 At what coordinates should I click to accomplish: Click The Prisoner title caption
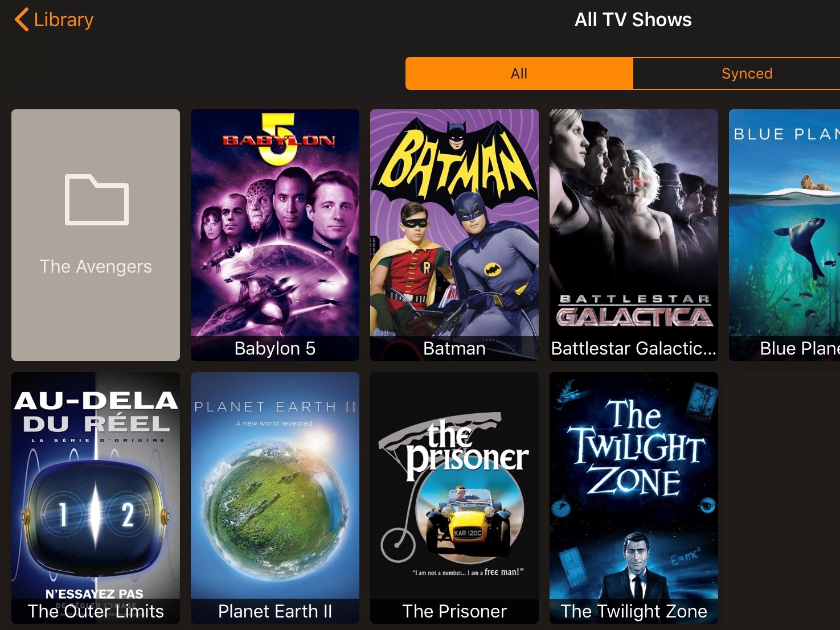tap(454, 611)
